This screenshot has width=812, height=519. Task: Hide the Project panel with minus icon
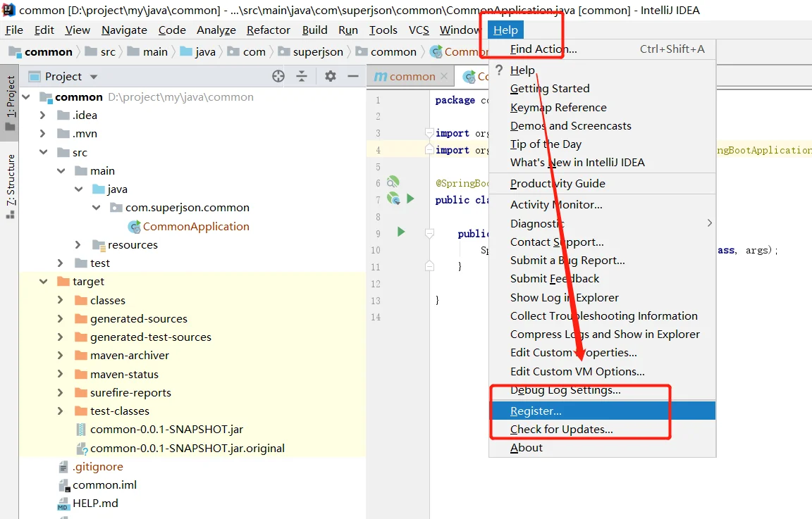tap(353, 77)
